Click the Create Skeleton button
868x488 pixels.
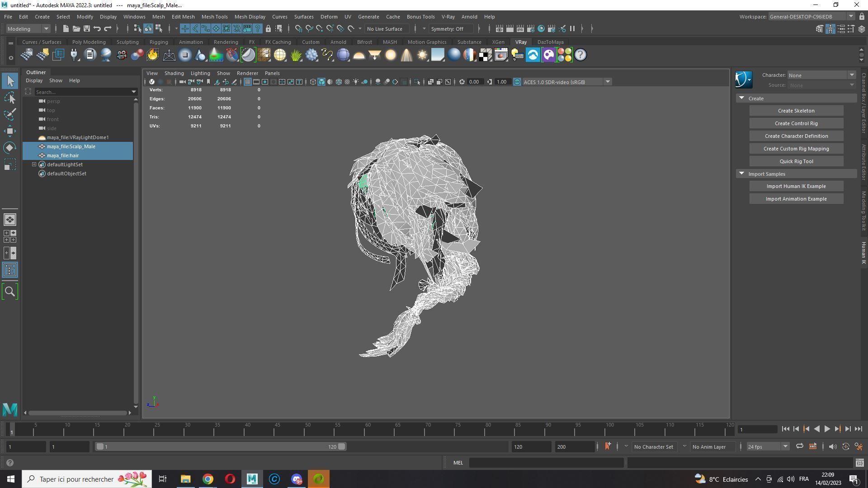pyautogui.click(x=796, y=111)
